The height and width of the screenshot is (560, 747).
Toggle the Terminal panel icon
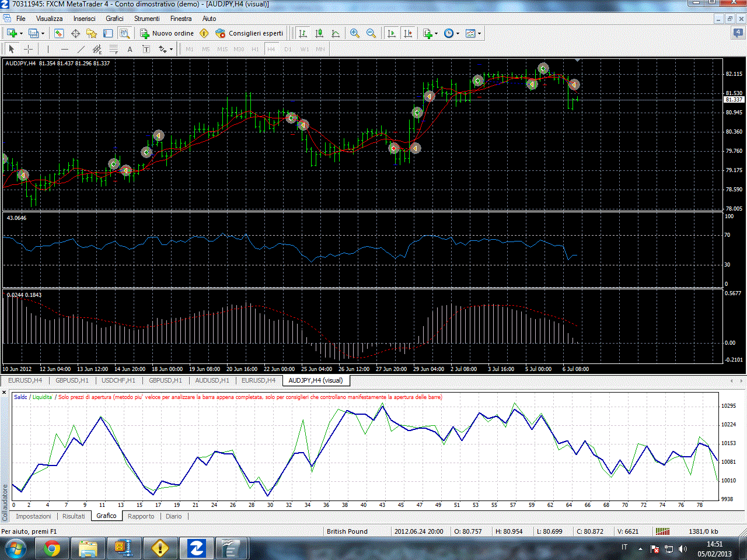[x=109, y=33]
